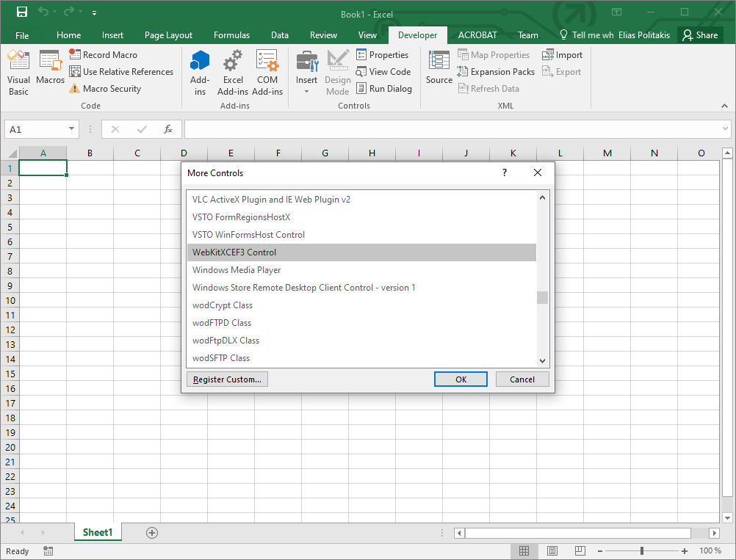Open the Visual Basic editor
The height and width of the screenshot is (560, 736).
pos(18,73)
